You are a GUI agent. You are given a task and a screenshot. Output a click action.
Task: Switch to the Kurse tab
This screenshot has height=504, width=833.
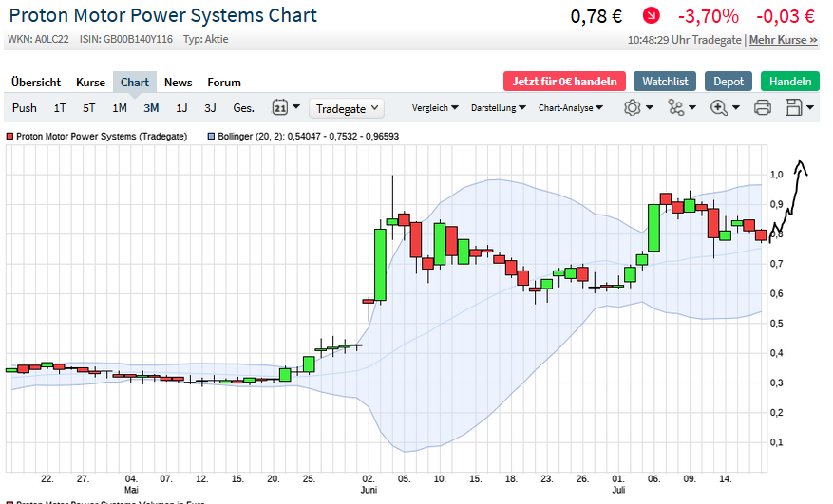[90, 83]
